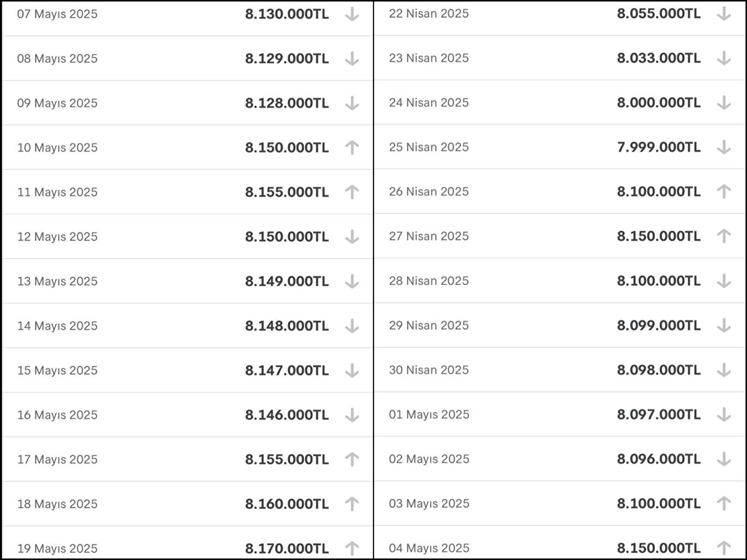This screenshot has height=560, width=747.
Task: Click the up arrow on the 03 Mayıs 2025 row
Action: pyautogui.click(x=723, y=503)
